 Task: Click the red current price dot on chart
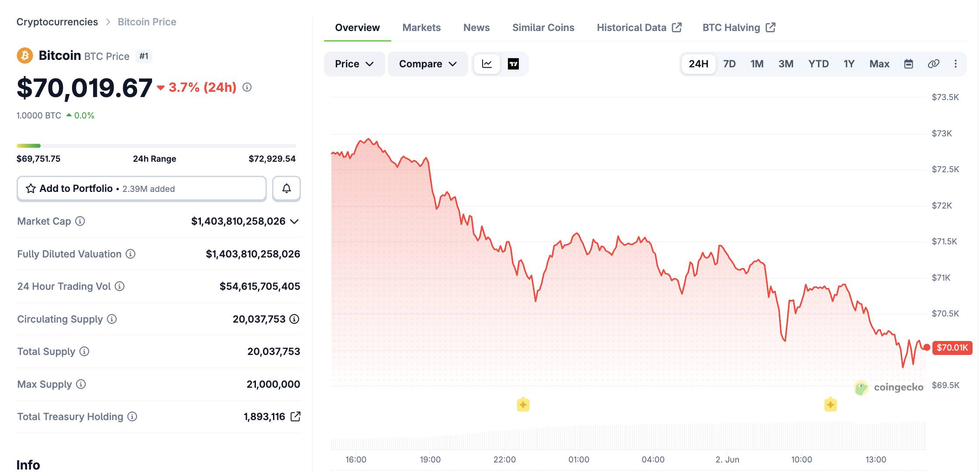(927, 348)
